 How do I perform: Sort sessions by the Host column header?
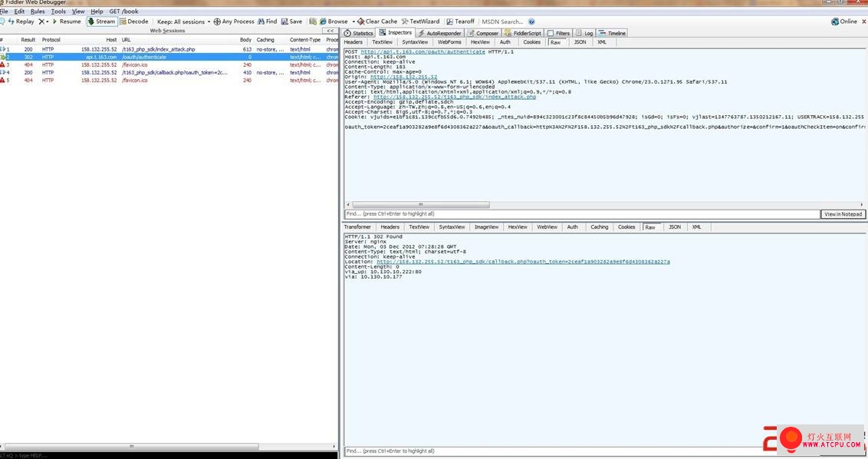(110, 40)
